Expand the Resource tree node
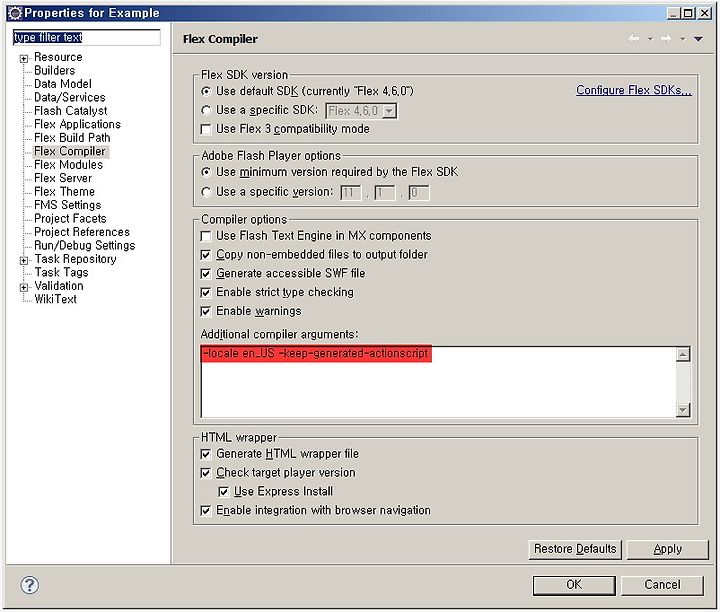The width and height of the screenshot is (720, 612). click(x=23, y=58)
